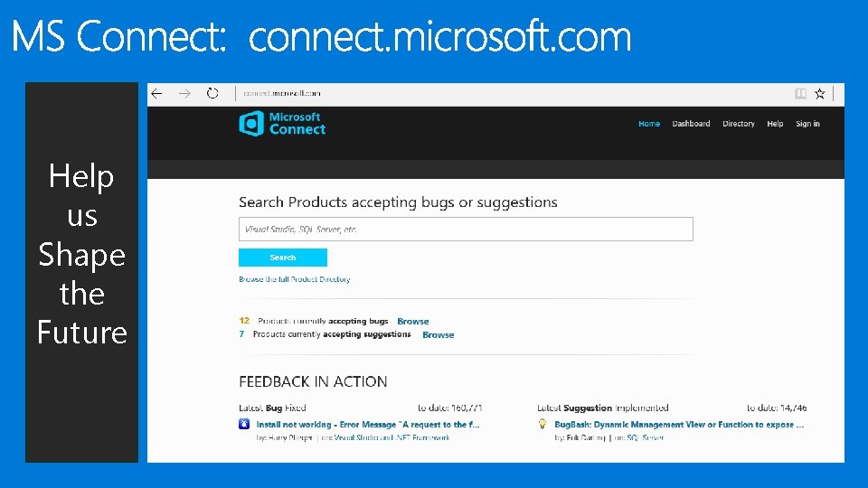
Task: Click the browser forward arrow
Action: pyautogui.click(x=184, y=93)
